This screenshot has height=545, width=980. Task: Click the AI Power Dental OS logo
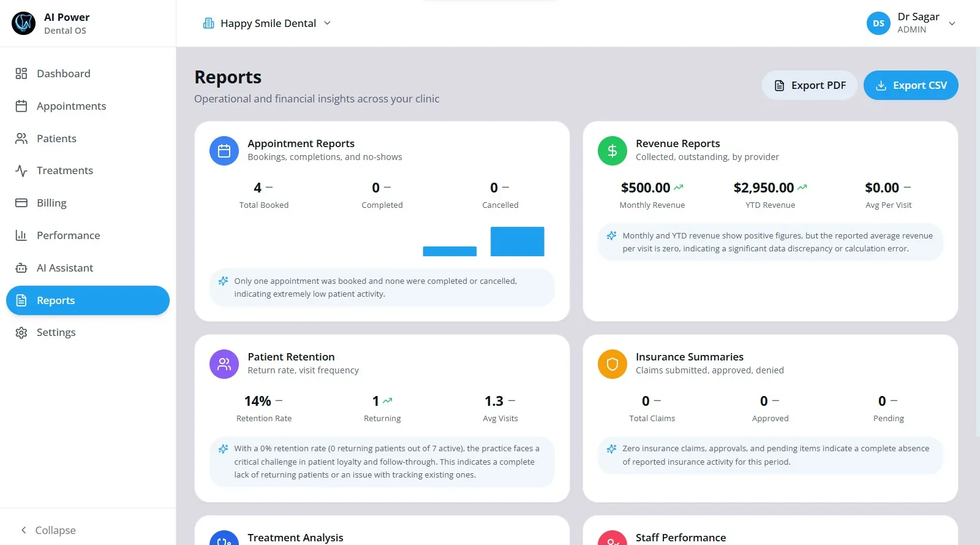[24, 23]
